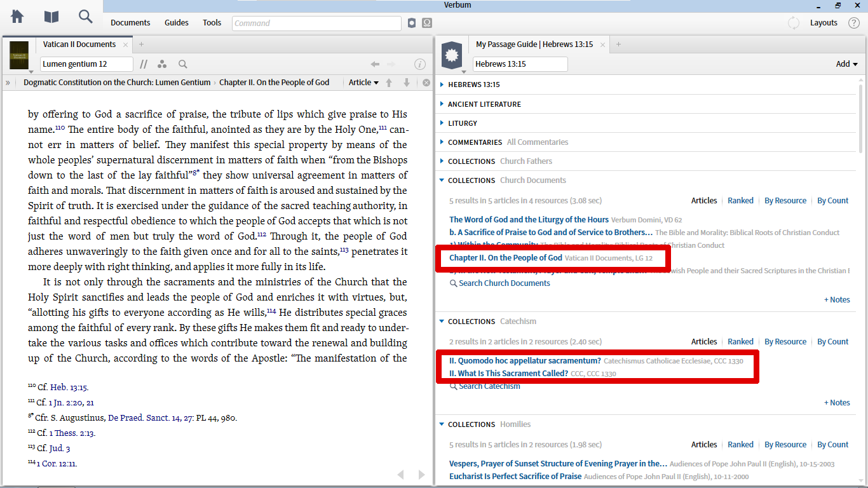This screenshot has height=488, width=868.
Task: Add new tab beside My Passage Guide
Action: [x=618, y=44]
